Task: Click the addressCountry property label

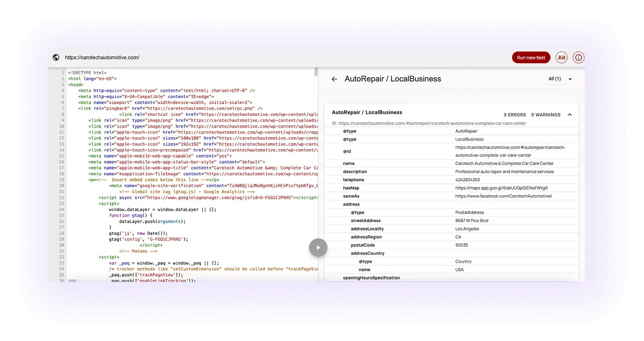Action: 368,253
